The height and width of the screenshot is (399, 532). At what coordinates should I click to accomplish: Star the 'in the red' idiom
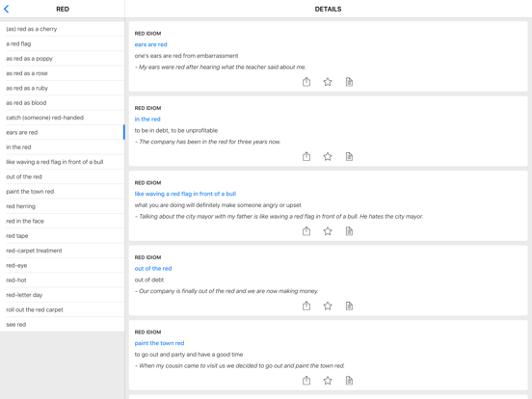(x=328, y=156)
